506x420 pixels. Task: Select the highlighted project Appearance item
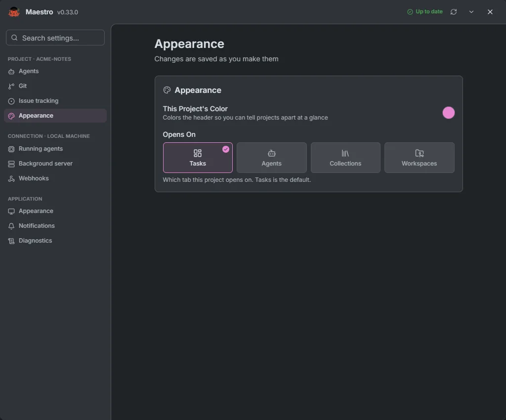[x=55, y=116]
